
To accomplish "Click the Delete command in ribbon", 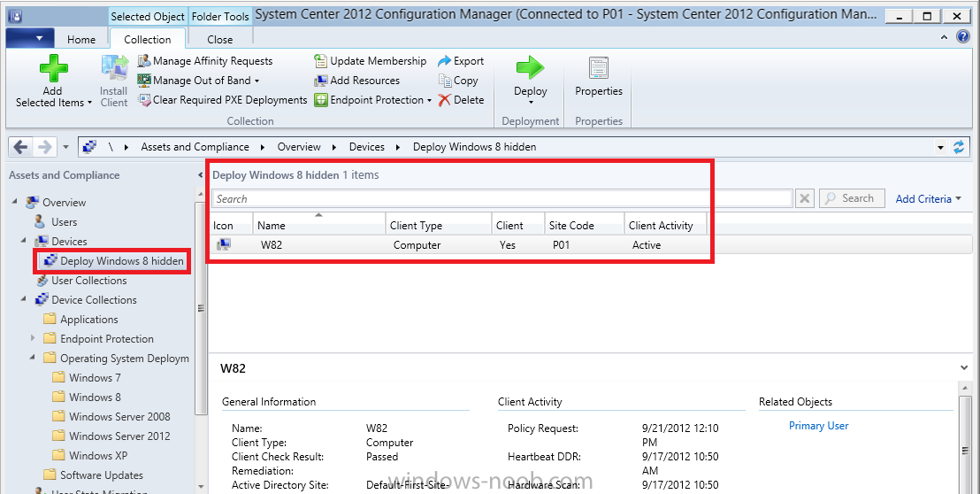I will (x=461, y=99).
